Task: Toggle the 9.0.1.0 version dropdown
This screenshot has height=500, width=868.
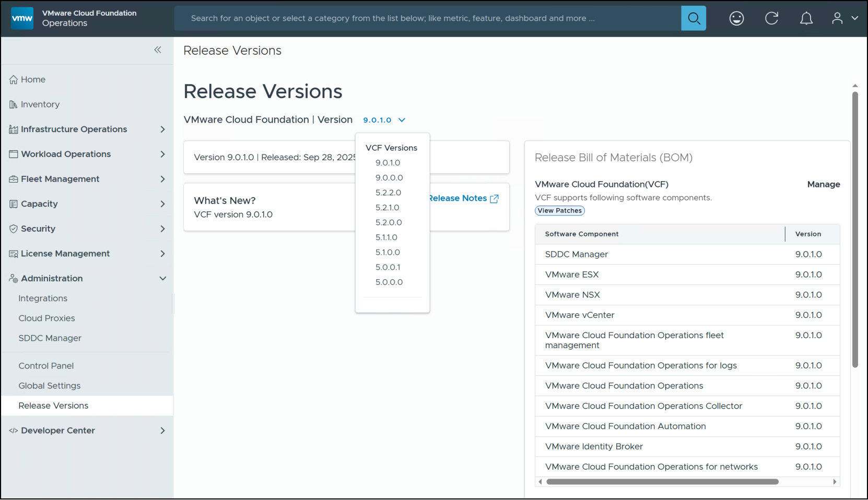Action: 384,120
